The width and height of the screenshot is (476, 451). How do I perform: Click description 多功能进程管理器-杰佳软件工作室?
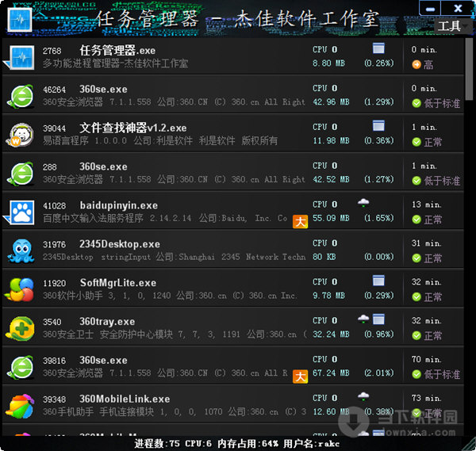point(115,63)
